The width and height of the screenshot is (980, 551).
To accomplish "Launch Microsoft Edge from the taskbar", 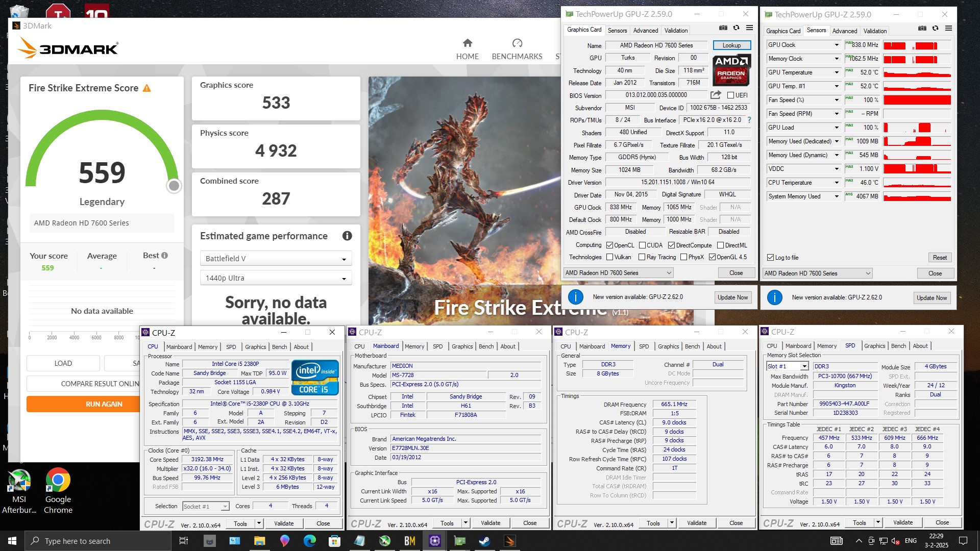I will pos(309,541).
